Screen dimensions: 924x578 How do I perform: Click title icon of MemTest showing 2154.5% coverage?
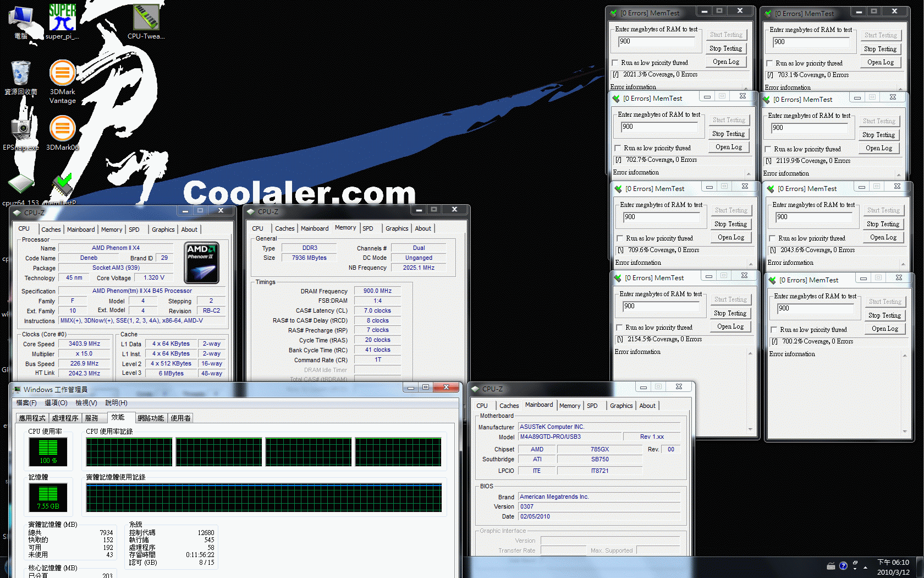pos(618,278)
